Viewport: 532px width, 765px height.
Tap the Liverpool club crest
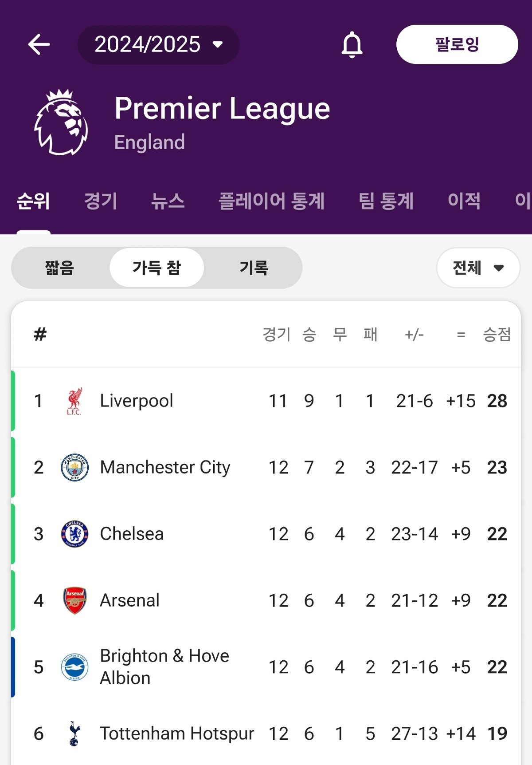point(74,401)
